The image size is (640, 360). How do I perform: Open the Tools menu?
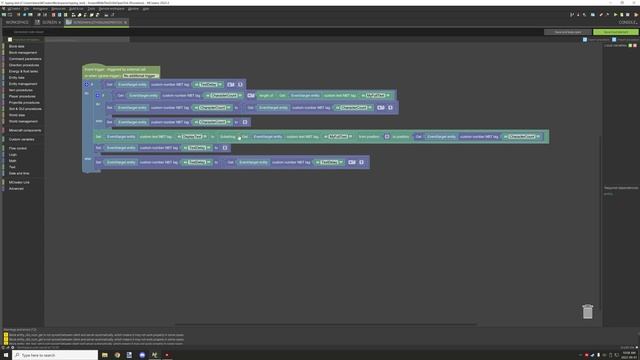91,9
